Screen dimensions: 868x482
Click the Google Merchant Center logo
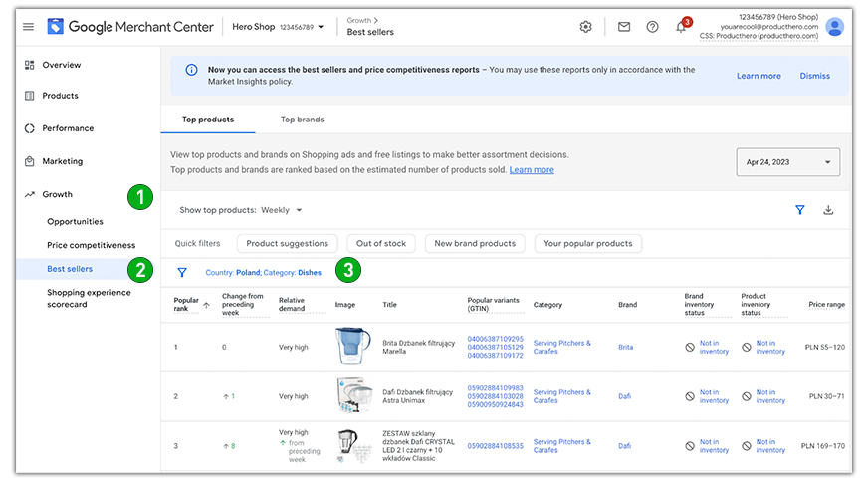[x=130, y=27]
